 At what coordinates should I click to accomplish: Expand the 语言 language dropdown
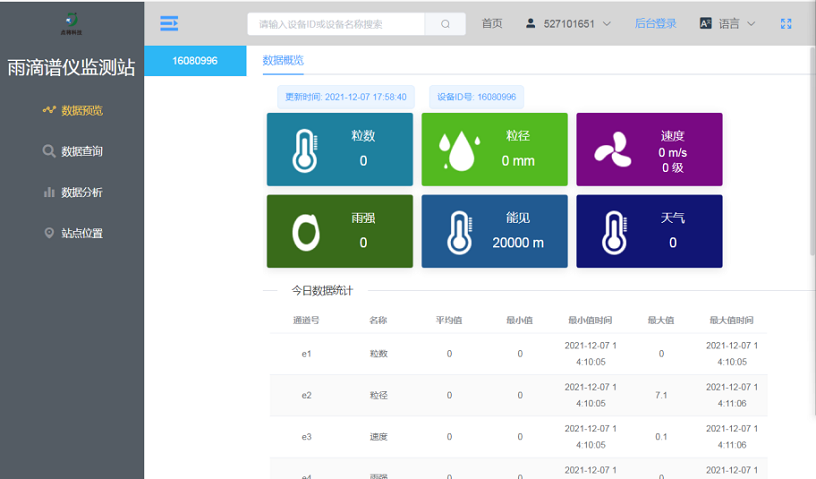tap(727, 24)
